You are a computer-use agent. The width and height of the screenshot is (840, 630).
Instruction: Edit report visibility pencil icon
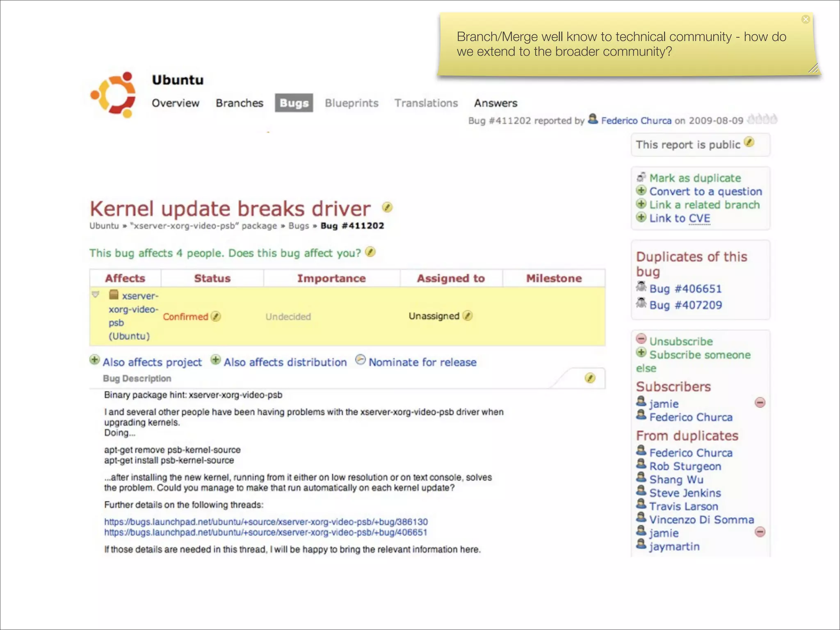pyautogui.click(x=749, y=142)
